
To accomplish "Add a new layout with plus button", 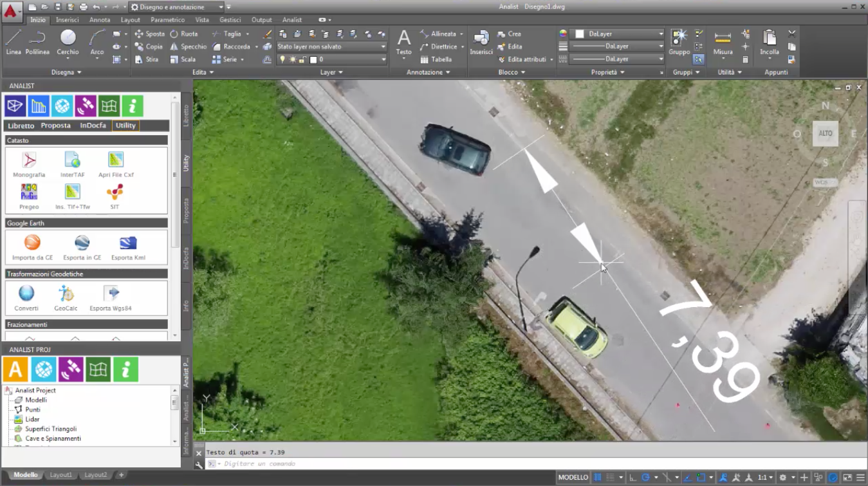I will point(121,475).
